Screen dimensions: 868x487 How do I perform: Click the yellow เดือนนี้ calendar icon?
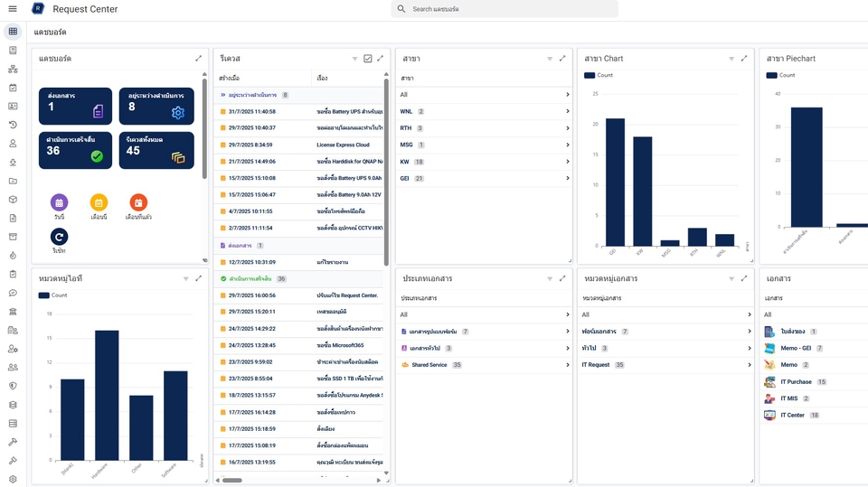point(99,203)
